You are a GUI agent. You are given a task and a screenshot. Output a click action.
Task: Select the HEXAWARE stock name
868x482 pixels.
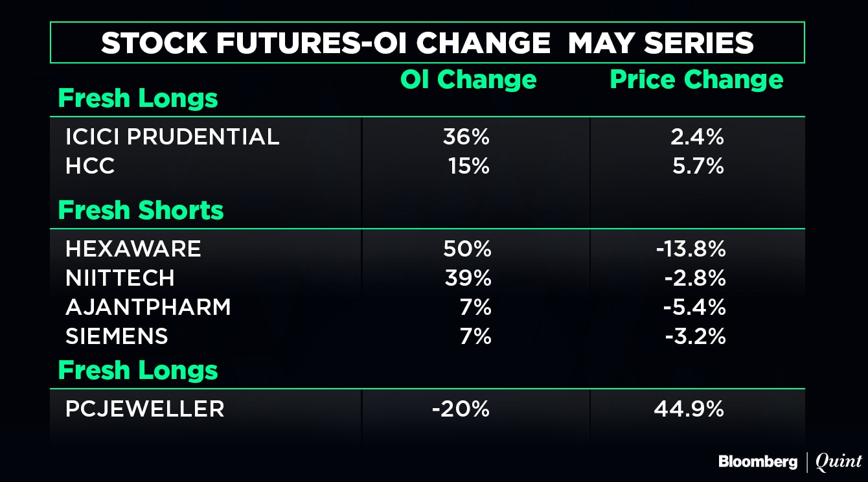133,249
